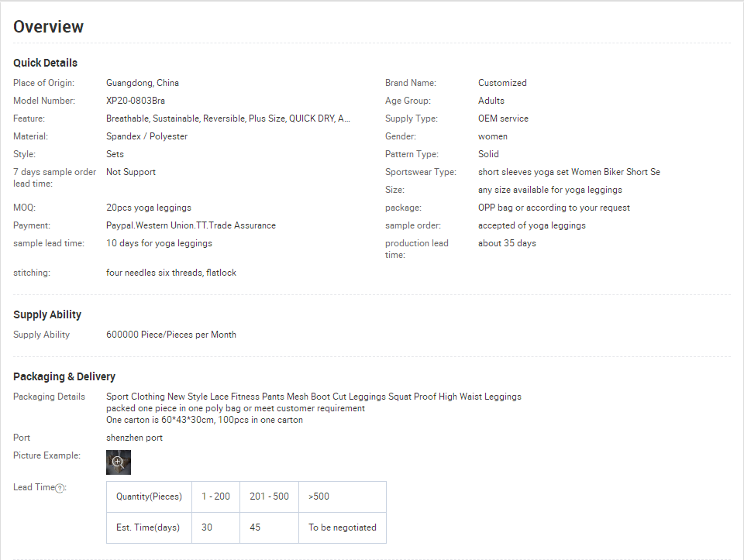744x560 pixels.
Task: Click the 600000 Pieces per Month value
Action: [171, 335]
